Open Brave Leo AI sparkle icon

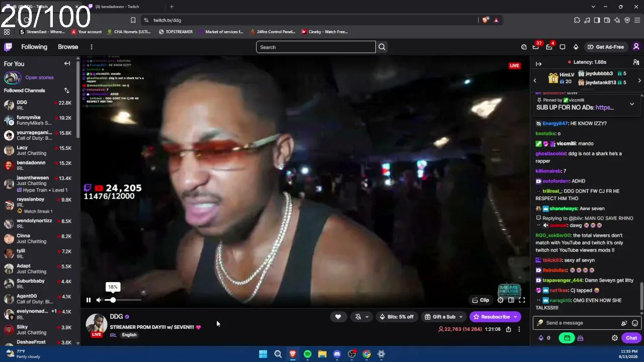617,20
